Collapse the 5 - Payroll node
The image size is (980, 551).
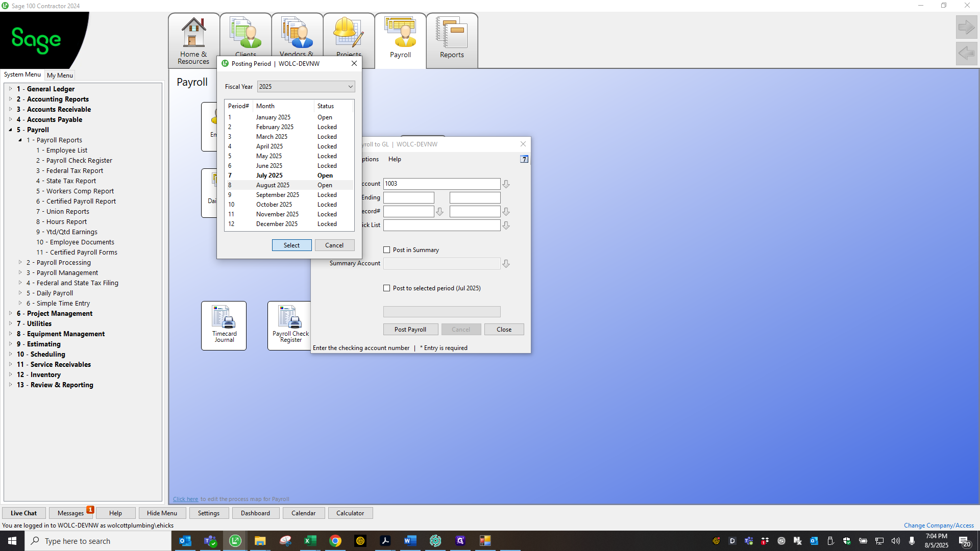(10, 130)
